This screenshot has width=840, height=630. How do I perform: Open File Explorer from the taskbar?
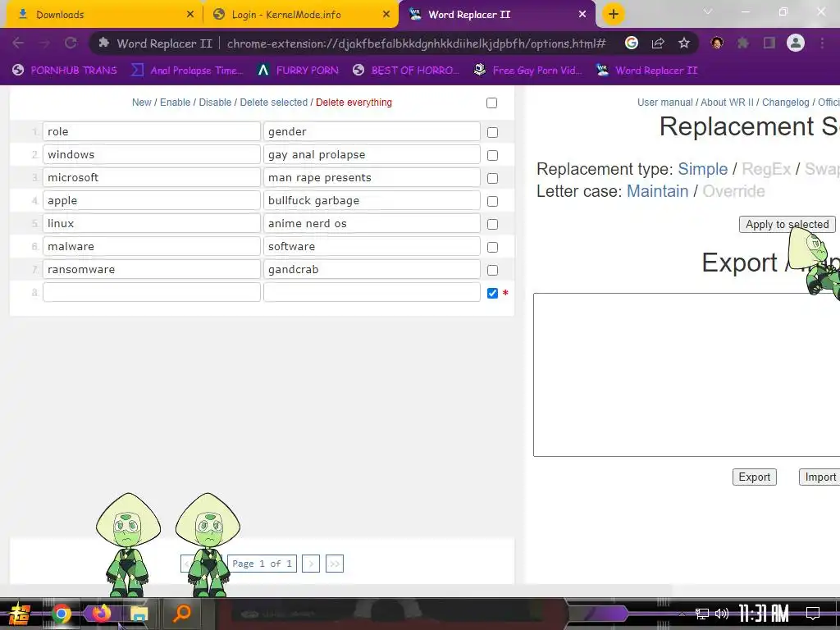click(139, 614)
